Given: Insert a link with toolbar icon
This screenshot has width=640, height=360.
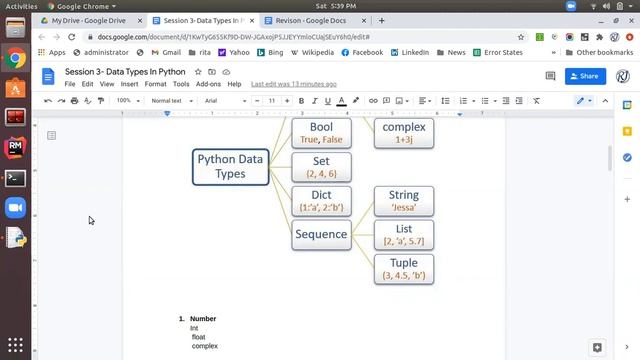Looking at the screenshot, I should pos(373,101).
